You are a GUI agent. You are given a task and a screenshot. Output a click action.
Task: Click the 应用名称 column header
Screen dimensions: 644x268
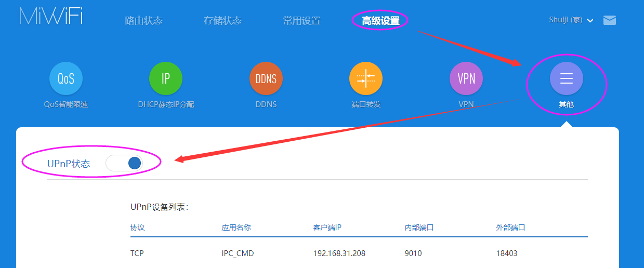pyautogui.click(x=236, y=227)
